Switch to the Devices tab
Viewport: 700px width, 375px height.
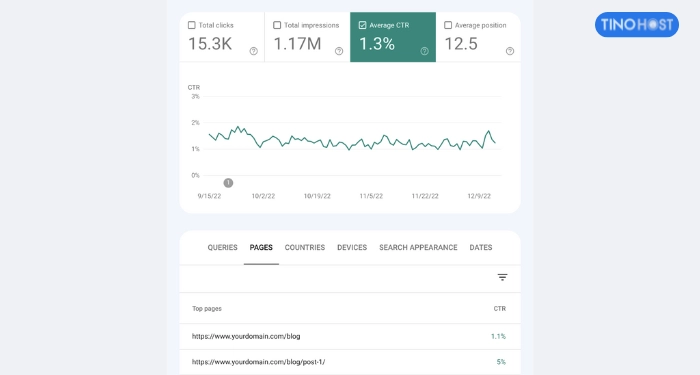pyautogui.click(x=352, y=247)
